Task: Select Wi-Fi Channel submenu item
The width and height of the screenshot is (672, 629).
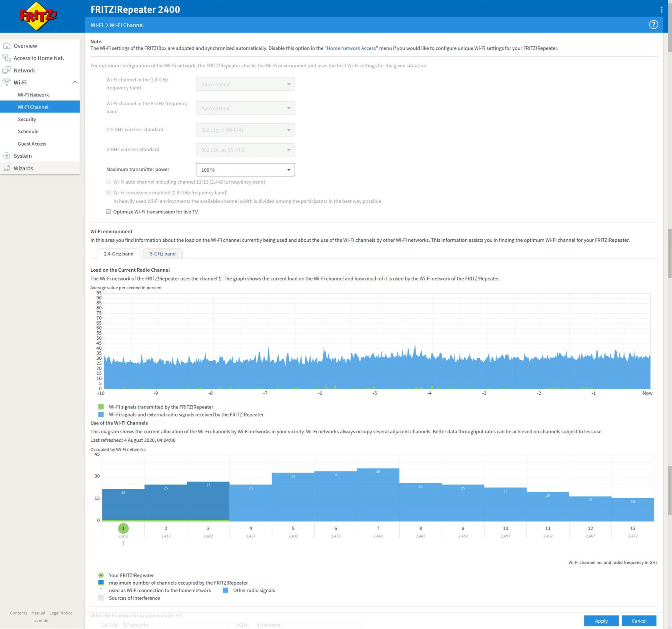Action: coord(40,107)
